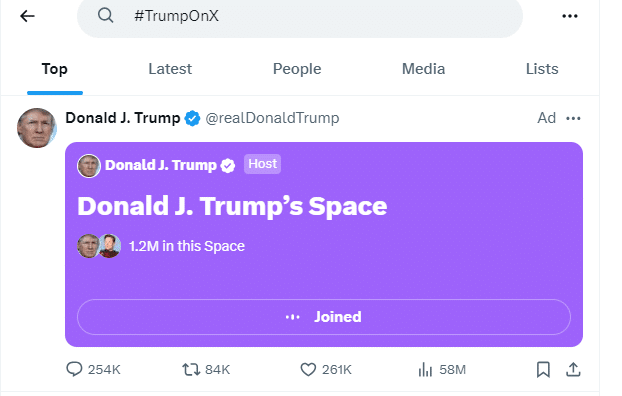Image resolution: width=622 pixels, height=396 pixels.
Task: Click the reply icon with 254K
Action: [74, 369]
